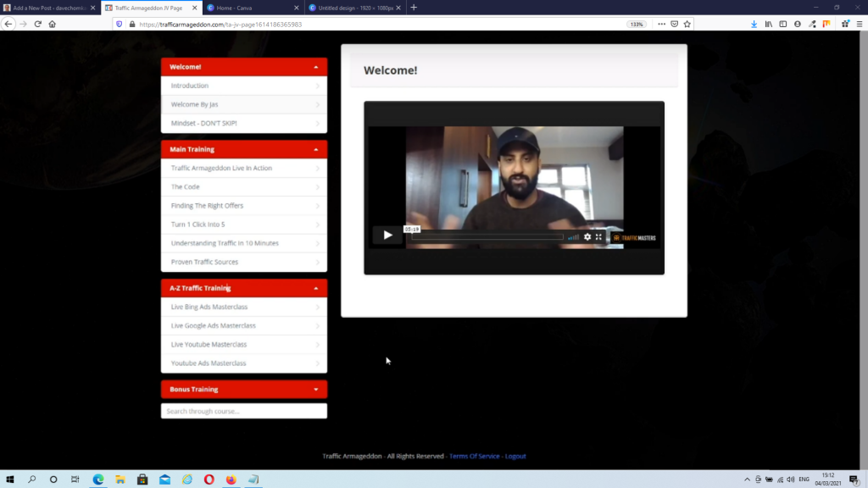Open the Windows notification center
Screen dimensions: 868x488
854,480
